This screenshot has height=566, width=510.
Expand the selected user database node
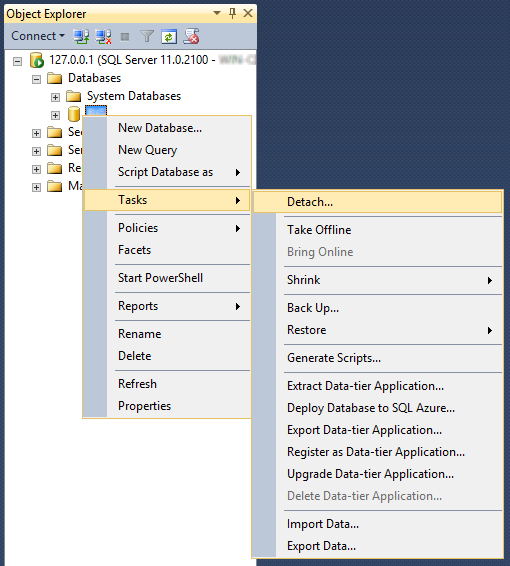55,115
